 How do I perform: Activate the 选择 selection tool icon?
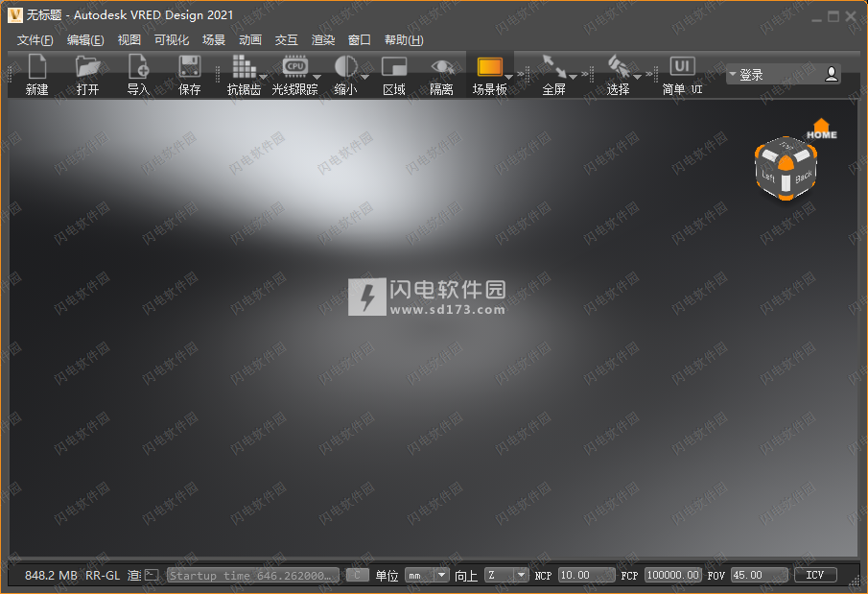click(618, 66)
